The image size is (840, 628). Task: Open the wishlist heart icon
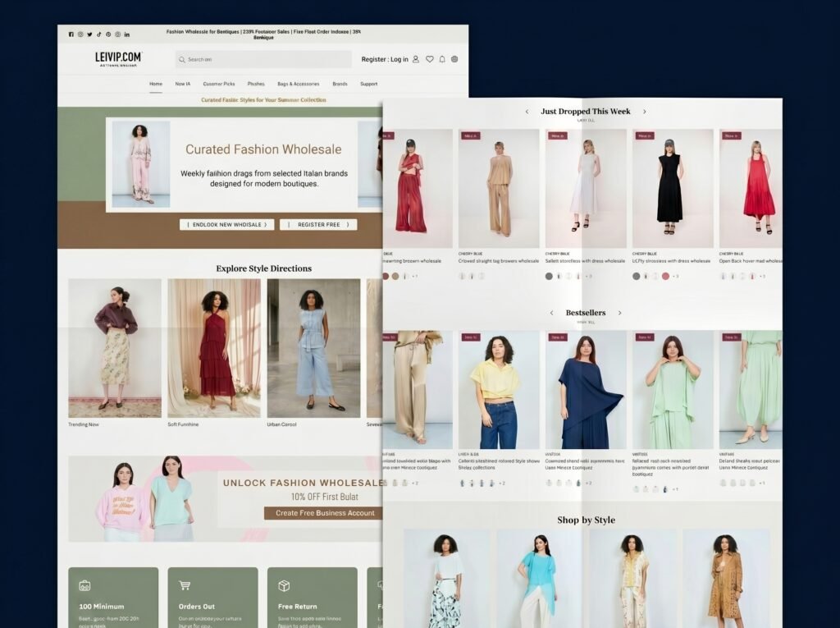click(x=430, y=59)
